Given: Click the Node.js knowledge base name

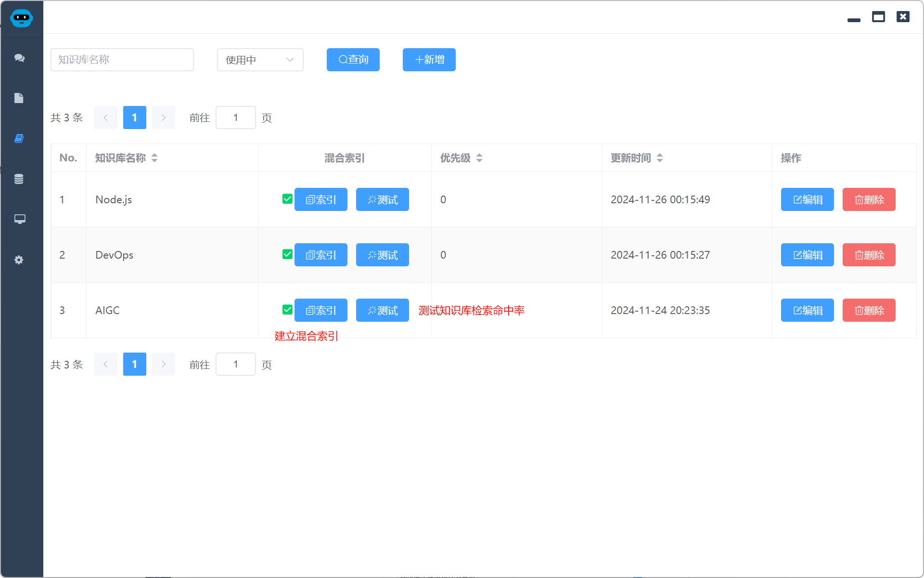Looking at the screenshot, I should pos(114,199).
